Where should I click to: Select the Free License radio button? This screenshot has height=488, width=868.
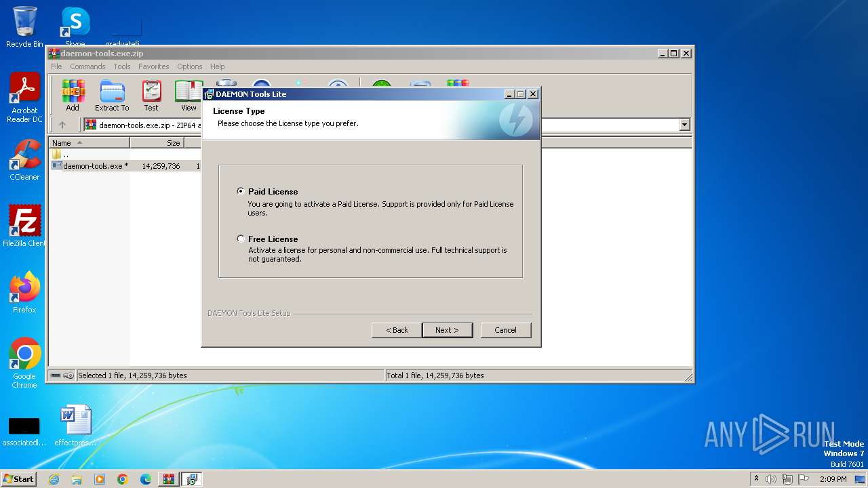click(x=241, y=239)
